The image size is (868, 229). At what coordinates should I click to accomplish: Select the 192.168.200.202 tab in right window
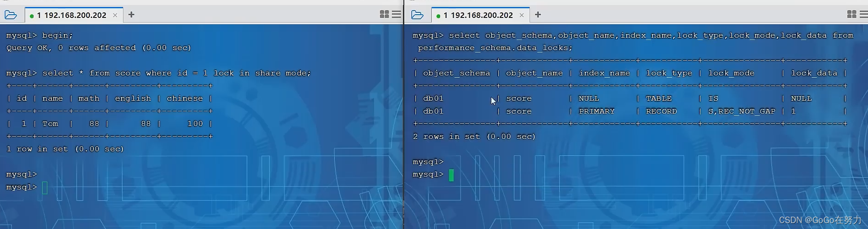(x=480, y=15)
